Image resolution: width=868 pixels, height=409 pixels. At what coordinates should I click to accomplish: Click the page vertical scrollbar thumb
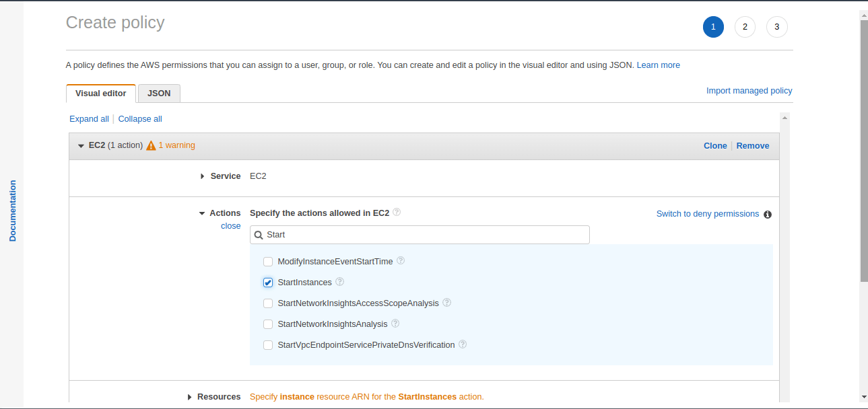pyautogui.click(x=863, y=151)
